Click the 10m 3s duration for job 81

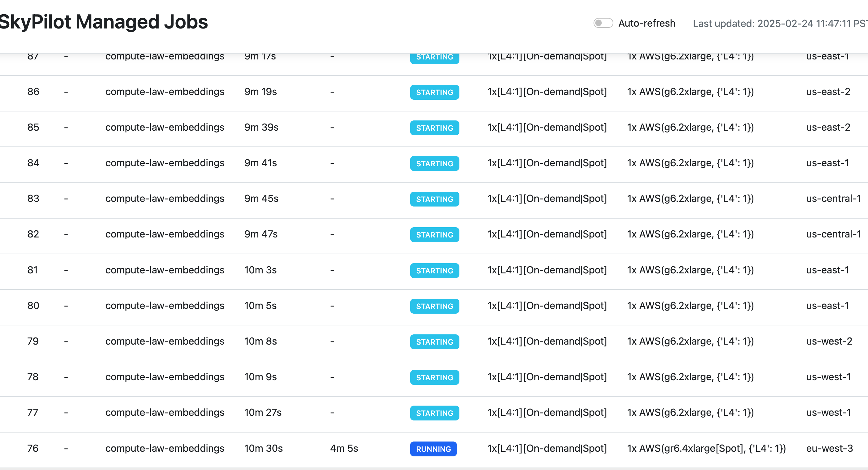tap(260, 270)
